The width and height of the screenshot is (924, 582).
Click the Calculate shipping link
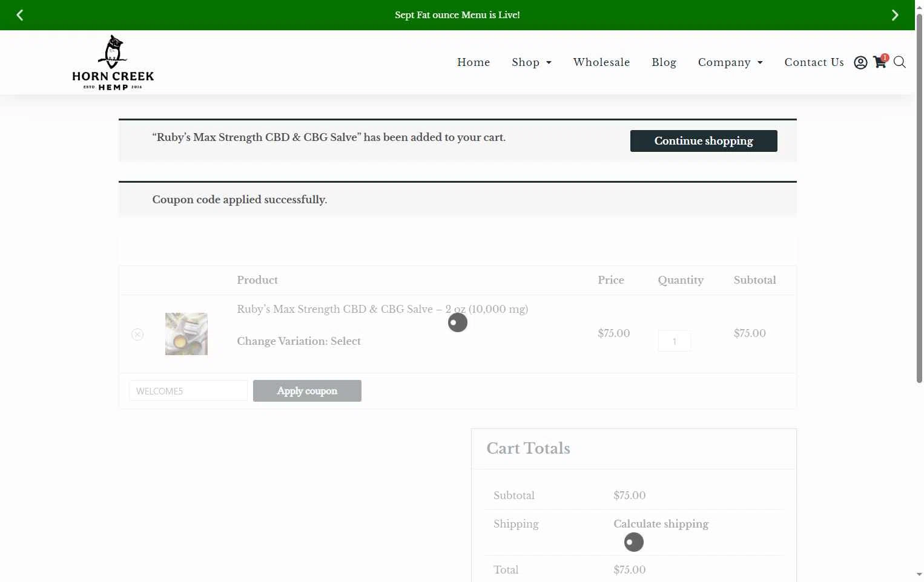pos(661,524)
